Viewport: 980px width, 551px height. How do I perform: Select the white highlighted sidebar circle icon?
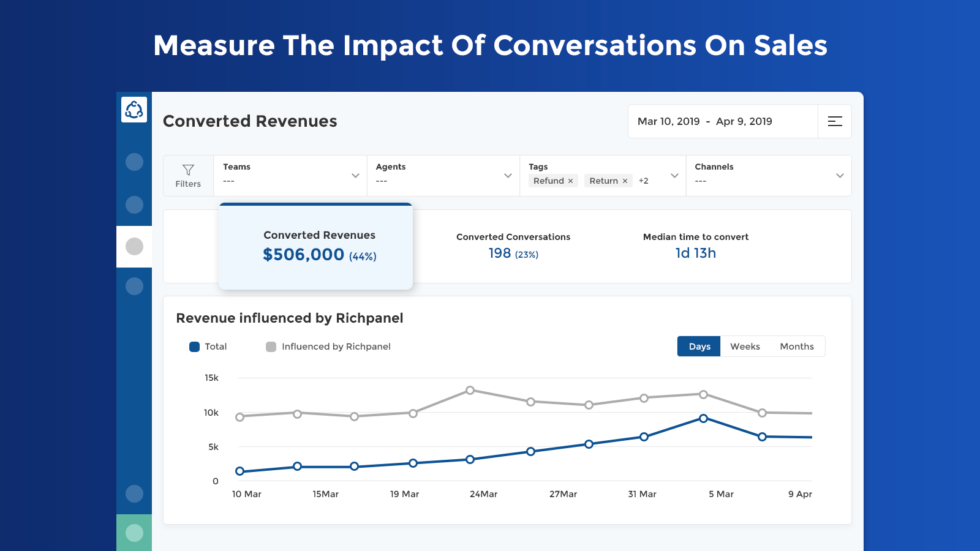[134, 247]
